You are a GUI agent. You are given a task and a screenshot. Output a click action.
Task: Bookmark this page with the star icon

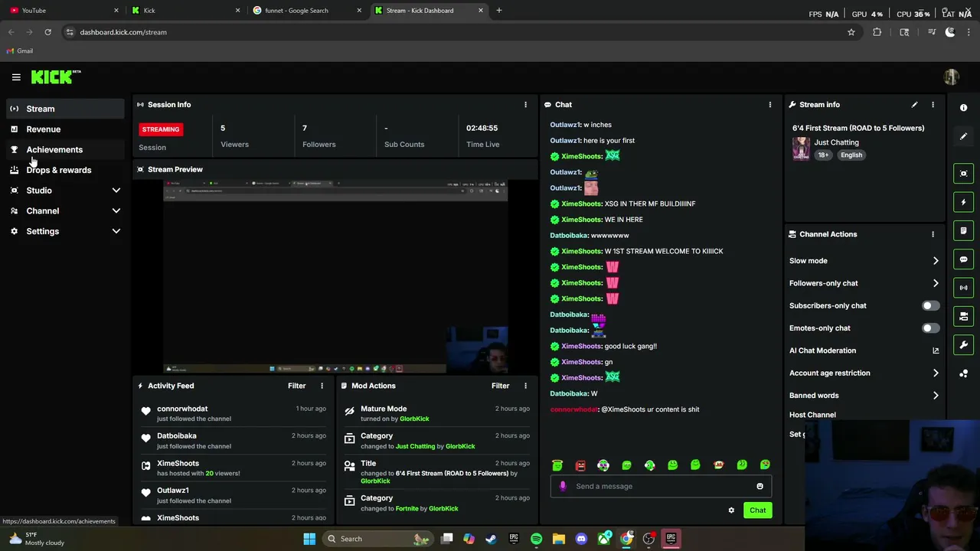coord(851,32)
